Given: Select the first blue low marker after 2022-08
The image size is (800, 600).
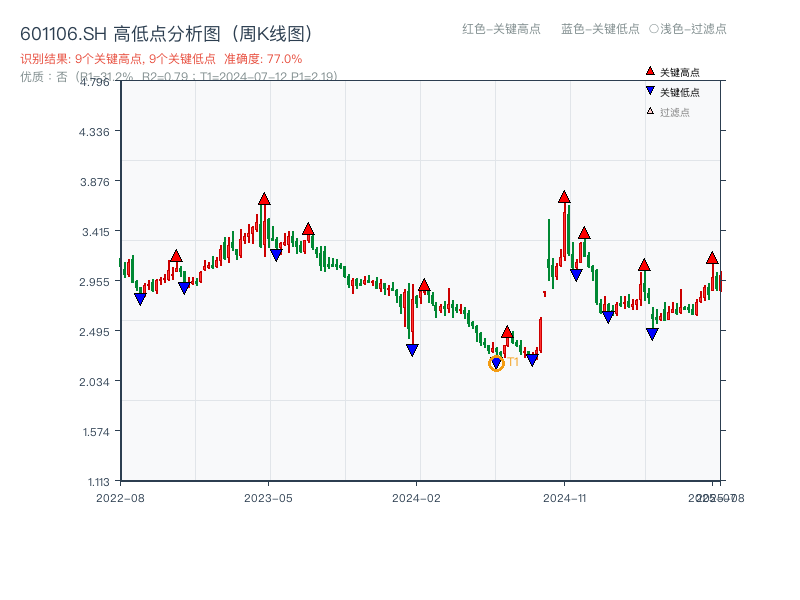Looking at the screenshot, I should [140, 299].
